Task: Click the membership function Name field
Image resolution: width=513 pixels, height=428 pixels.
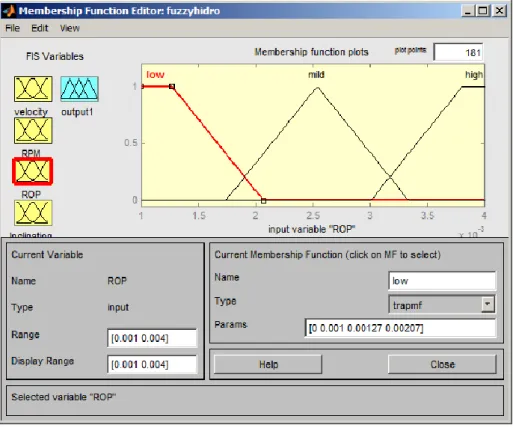Action: [x=442, y=281]
